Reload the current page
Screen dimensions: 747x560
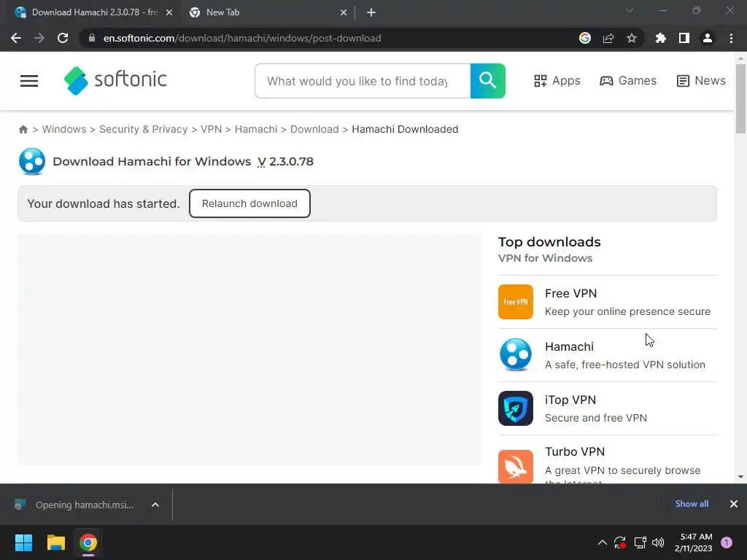pos(63,38)
